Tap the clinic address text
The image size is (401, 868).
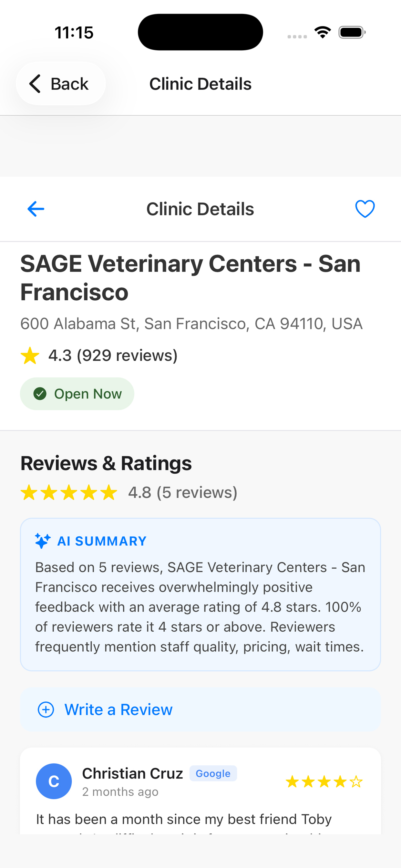[191, 324]
